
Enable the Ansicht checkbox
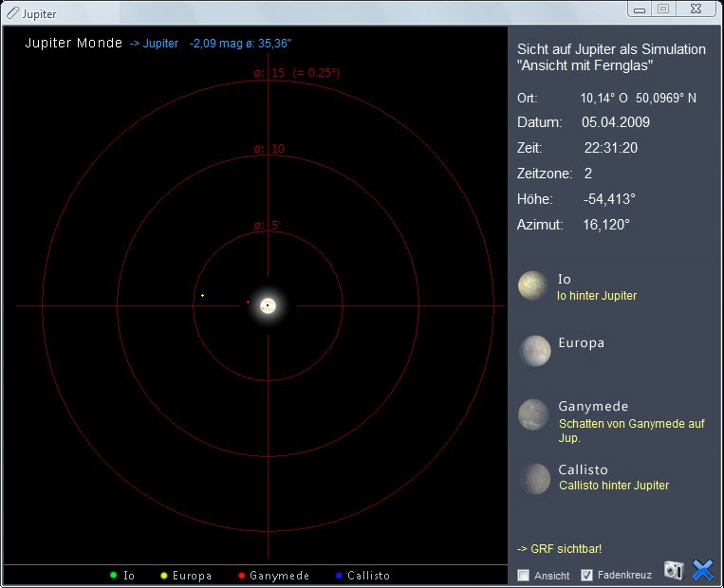[523, 575]
